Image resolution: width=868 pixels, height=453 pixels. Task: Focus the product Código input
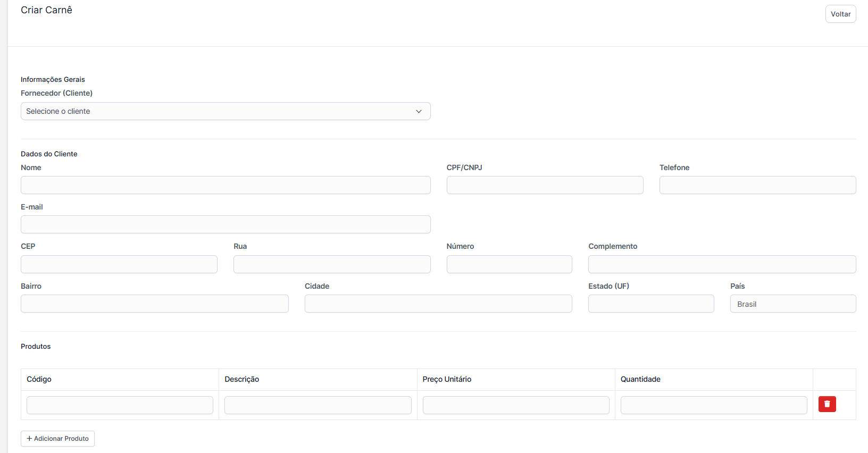[x=120, y=405]
